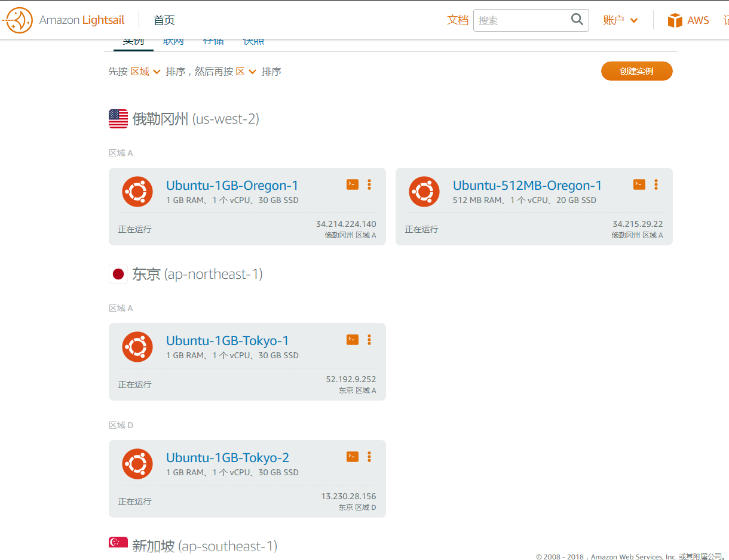This screenshot has width=729, height=560.
Task: Open terminal for Ubuntu-1GB-Tokyo-2
Action: click(x=353, y=457)
